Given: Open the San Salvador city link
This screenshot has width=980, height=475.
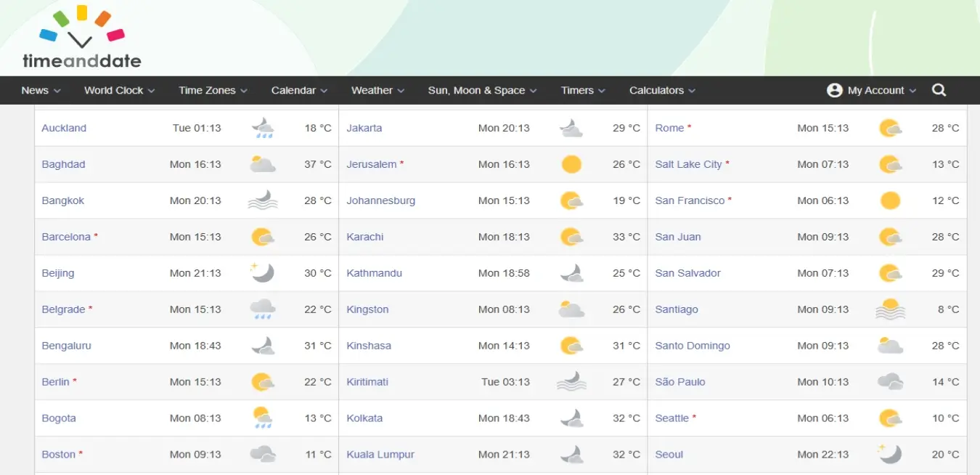Looking at the screenshot, I should pos(687,273).
